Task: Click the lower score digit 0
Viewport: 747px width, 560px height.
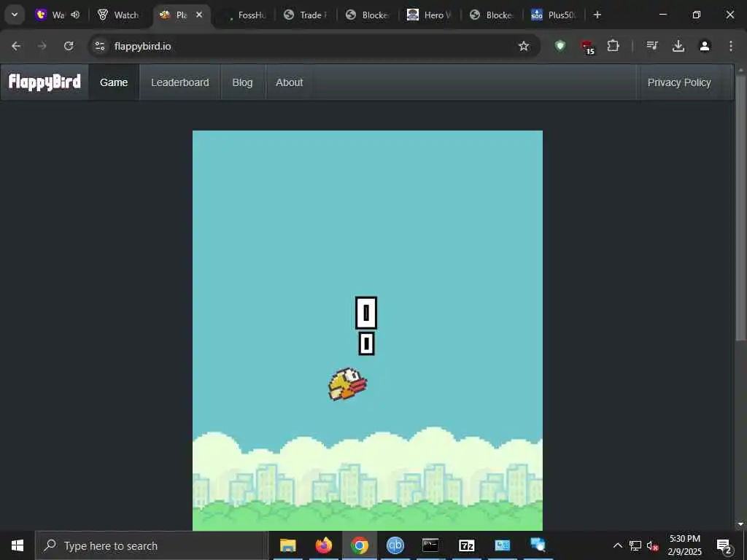Action: click(x=366, y=344)
